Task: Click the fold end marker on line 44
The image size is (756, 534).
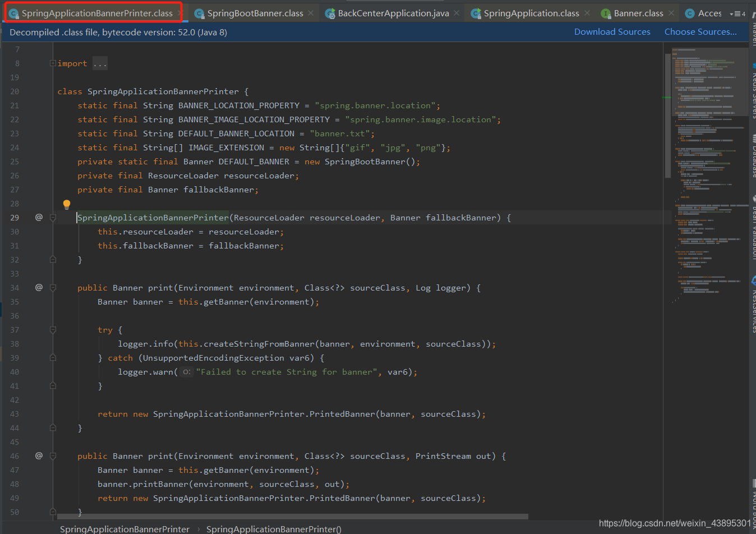Action: pyautogui.click(x=53, y=428)
